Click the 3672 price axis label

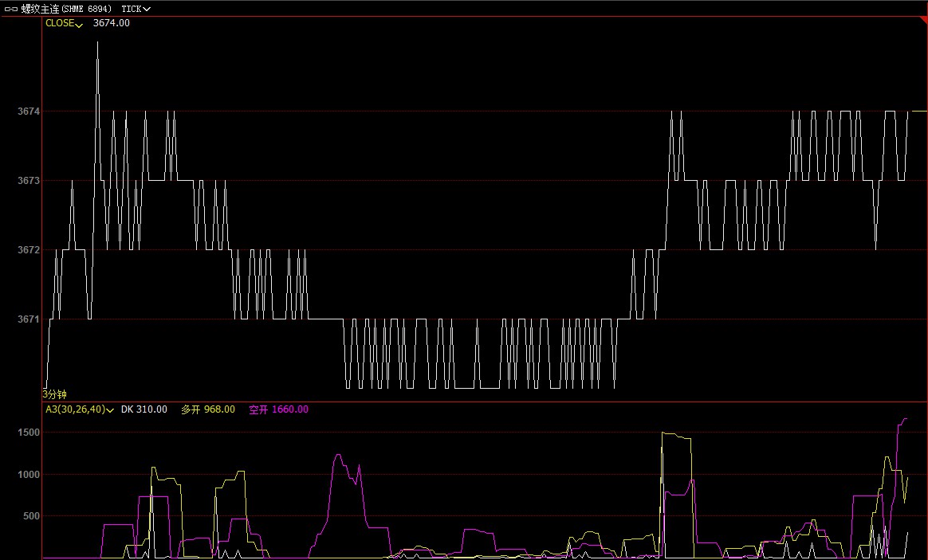[x=28, y=250]
